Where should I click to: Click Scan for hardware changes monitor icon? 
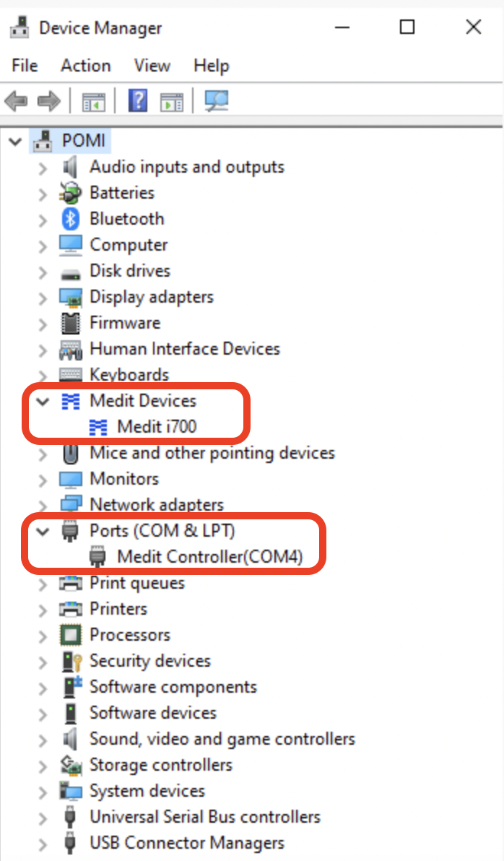pos(216,101)
